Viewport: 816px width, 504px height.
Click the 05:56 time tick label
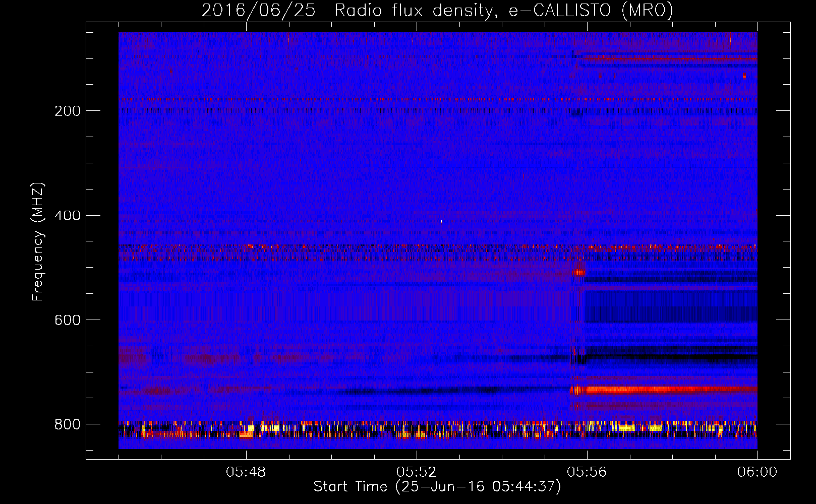pyautogui.click(x=587, y=472)
